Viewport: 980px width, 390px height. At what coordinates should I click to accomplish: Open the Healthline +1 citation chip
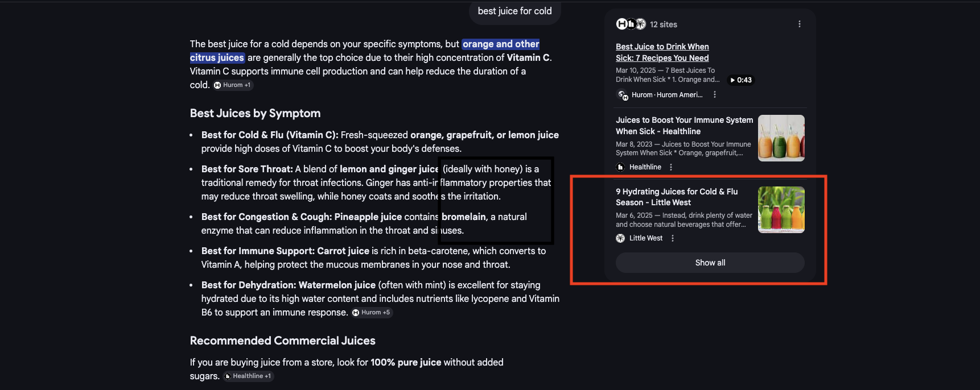[x=248, y=376]
